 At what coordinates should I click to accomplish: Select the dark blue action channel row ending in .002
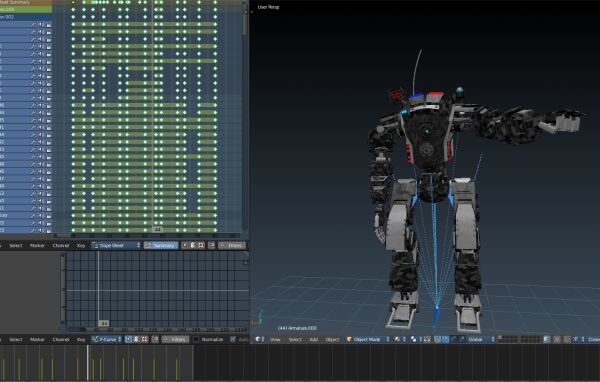point(26,17)
